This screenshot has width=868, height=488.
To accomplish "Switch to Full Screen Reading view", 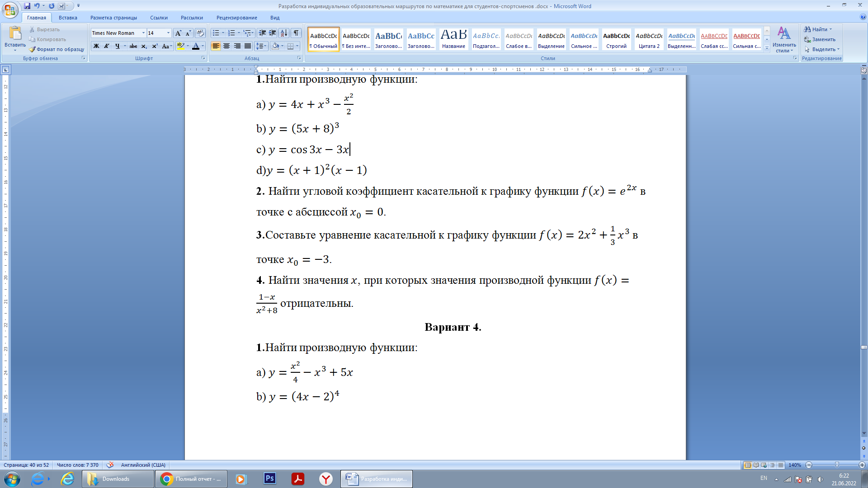I will (x=756, y=465).
